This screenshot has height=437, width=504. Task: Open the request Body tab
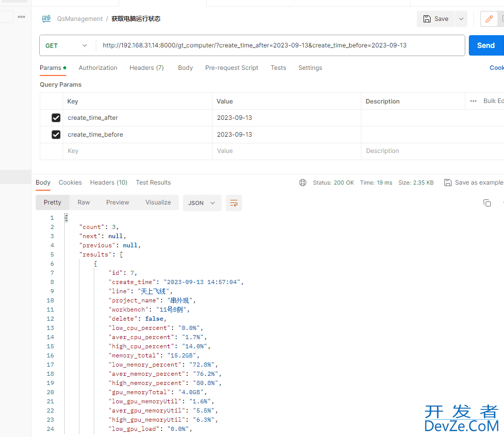185,68
